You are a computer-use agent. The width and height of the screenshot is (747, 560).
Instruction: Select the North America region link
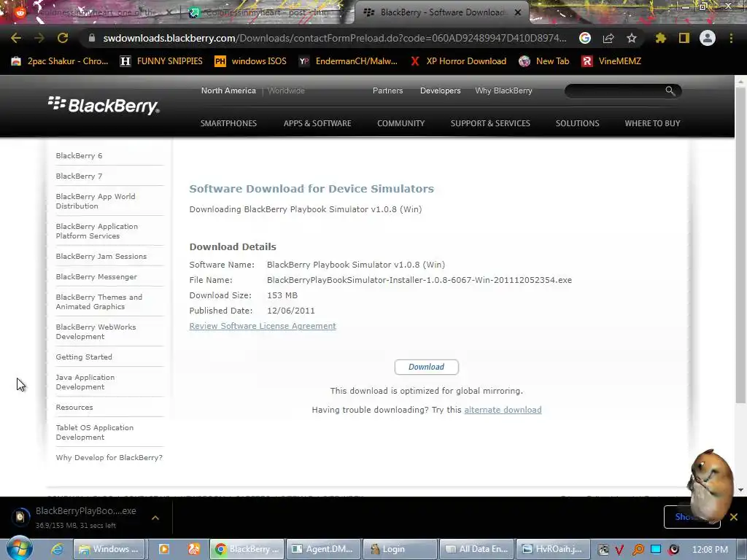pyautogui.click(x=228, y=90)
